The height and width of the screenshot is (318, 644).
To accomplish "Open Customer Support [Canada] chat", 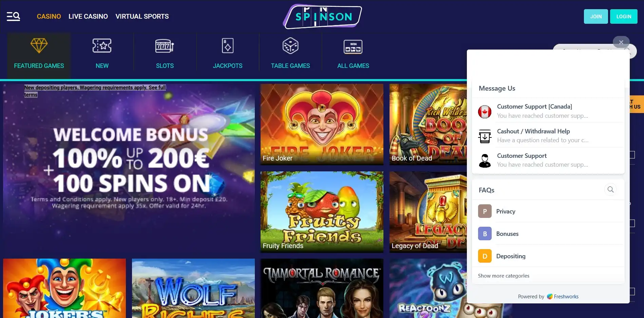I will click(548, 111).
